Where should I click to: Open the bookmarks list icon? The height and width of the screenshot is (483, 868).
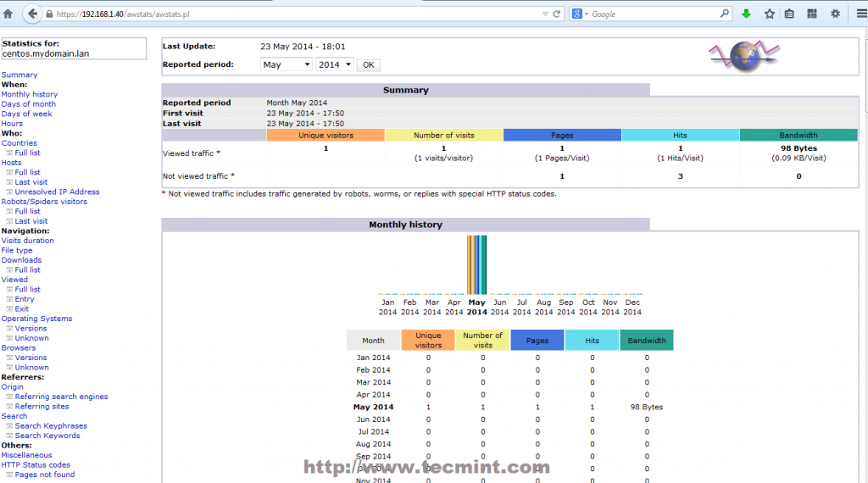point(789,14)
